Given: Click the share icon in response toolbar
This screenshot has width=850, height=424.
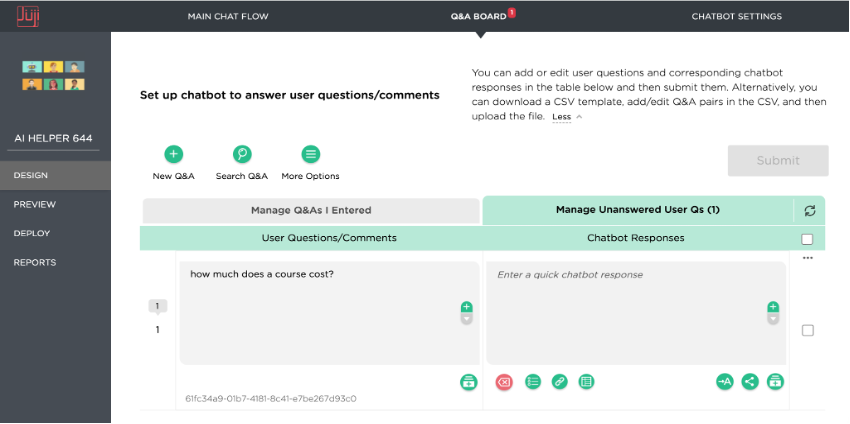Looking at the screenshot, I should [750, 382].
